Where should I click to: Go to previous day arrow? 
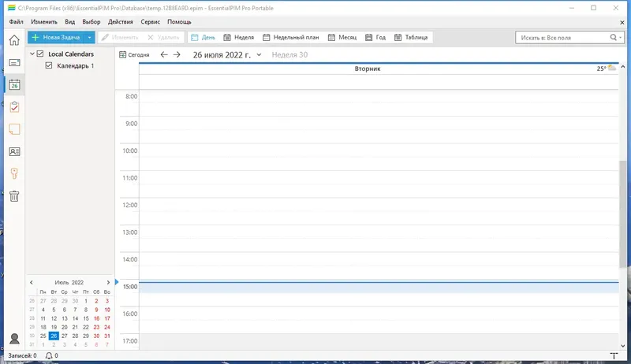point(164,54)
